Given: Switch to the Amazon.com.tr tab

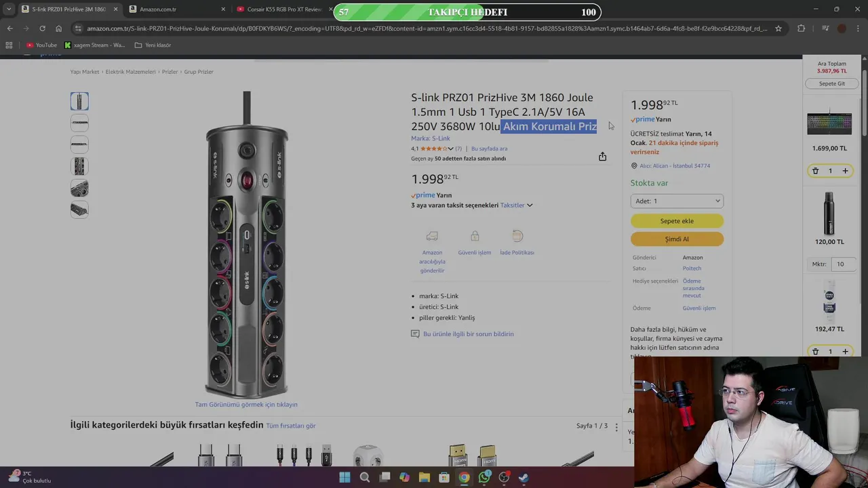Looking at the screenshot, I should click(x=176, y=9).
